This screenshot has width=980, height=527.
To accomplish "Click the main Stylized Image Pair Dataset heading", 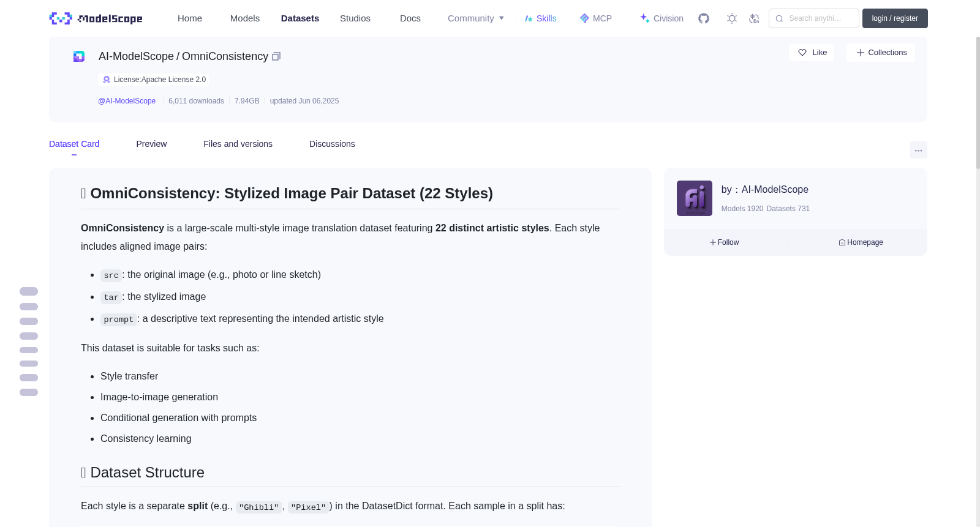I will click(x=287, y=193).
